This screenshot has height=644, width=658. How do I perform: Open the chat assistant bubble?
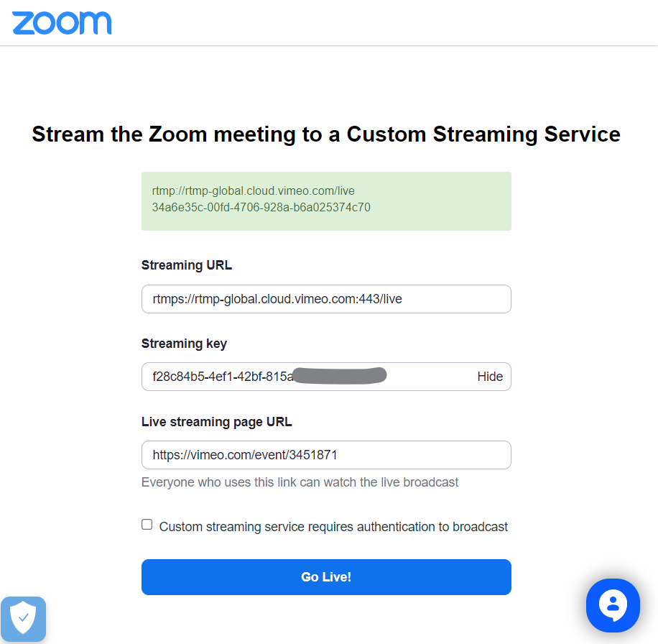(613, 605)
